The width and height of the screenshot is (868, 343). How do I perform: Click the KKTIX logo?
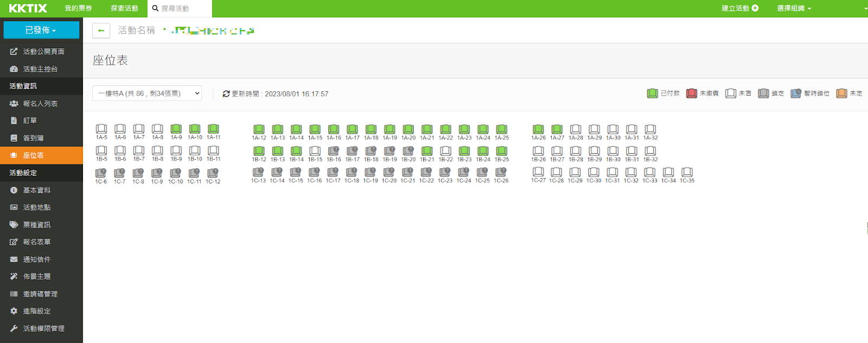click(x=28, y=8)
